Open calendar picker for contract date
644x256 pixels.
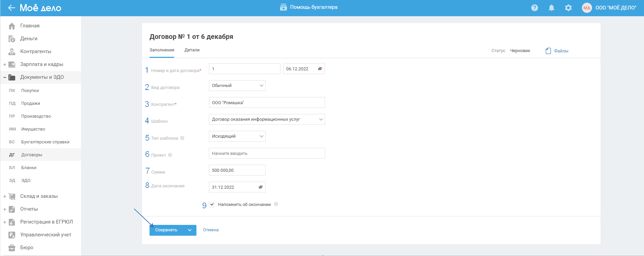pos(320,69)
